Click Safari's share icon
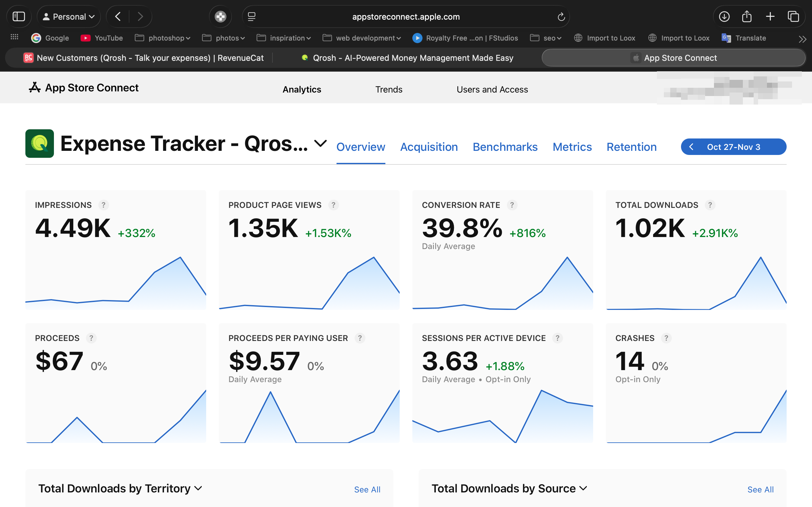 click(747, 16)
